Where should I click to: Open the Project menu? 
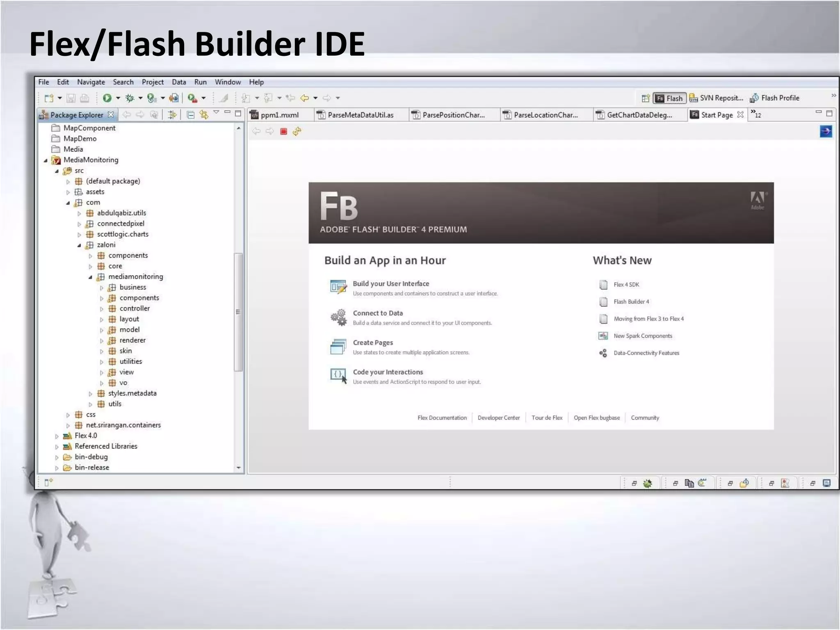(153, 82)
